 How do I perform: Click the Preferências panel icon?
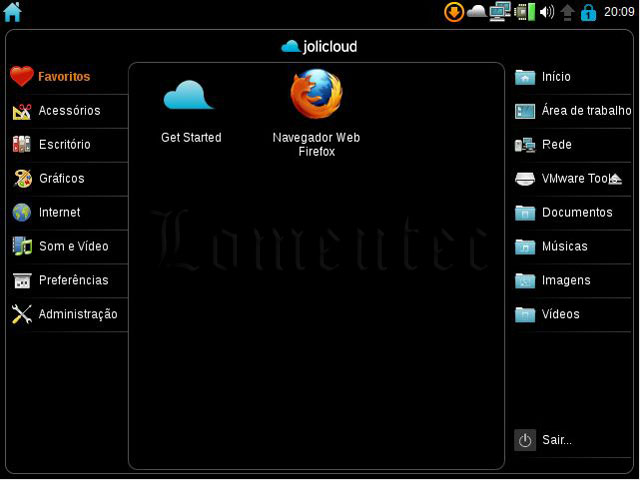click(22, 280)
